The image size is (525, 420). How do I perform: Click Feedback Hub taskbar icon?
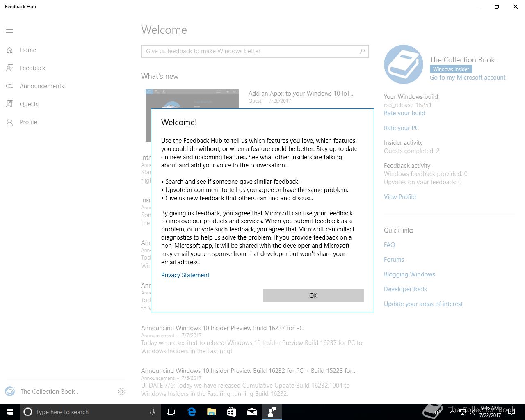(272, 412)
